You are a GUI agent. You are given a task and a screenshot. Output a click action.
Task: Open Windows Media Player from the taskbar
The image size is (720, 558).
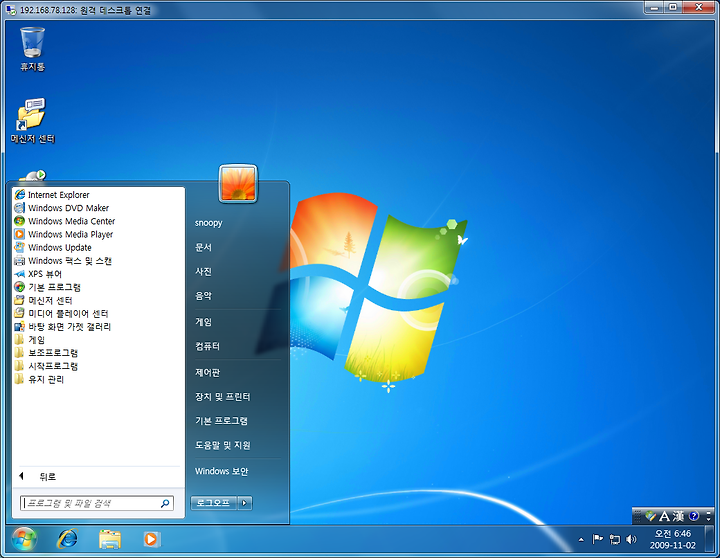pyautogui.click(x=151, y=539)
